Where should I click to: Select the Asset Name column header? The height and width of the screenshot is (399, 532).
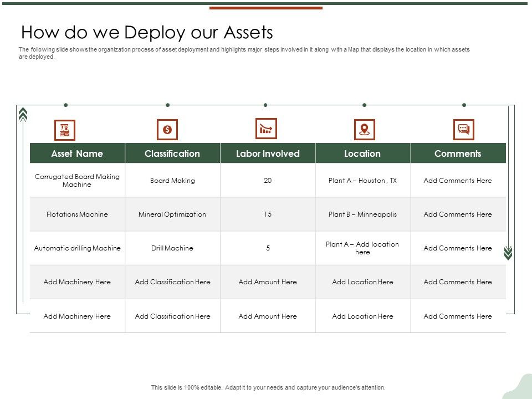pos(78,154)
